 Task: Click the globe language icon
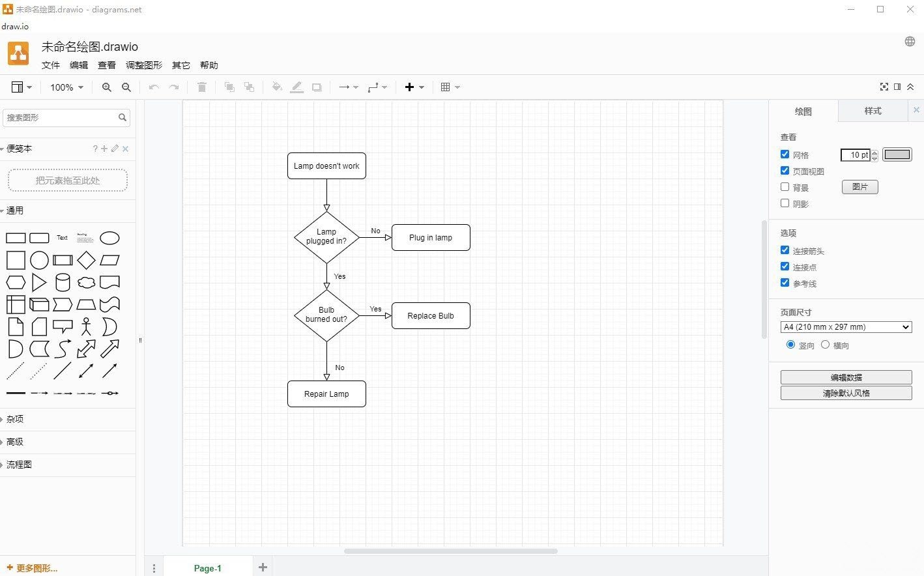(910, 42)
